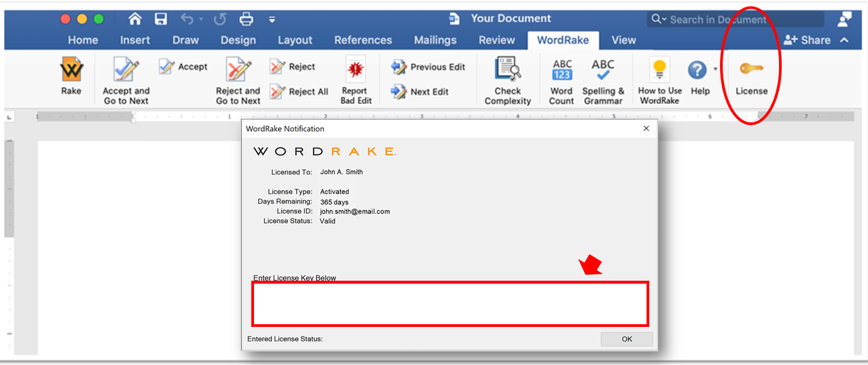Image resolution: width=868 pixels, height=365 pixels.
Task: Go to Next Edit
Action: tap(420, 92)
